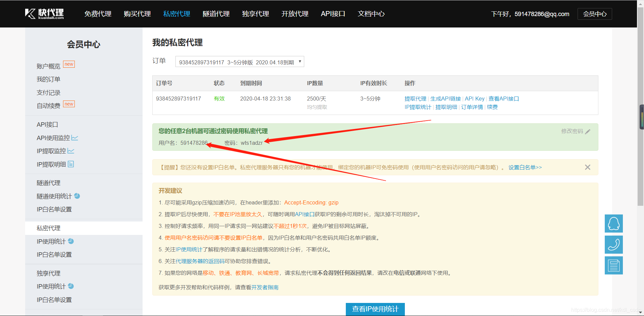Image resolution: width=644 pixels, height=316 pixels.
Task: Open 支付记录 in the sidebar
Action: [48, 92]
